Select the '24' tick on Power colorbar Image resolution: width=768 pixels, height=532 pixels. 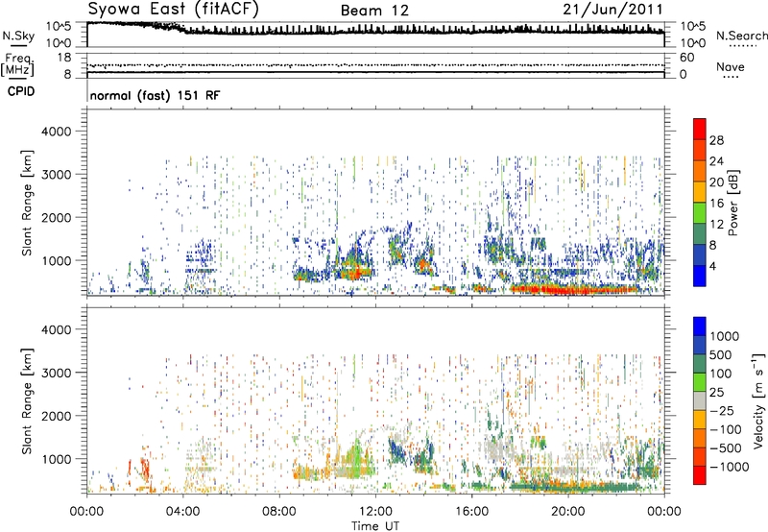click(x=716, y=161)
